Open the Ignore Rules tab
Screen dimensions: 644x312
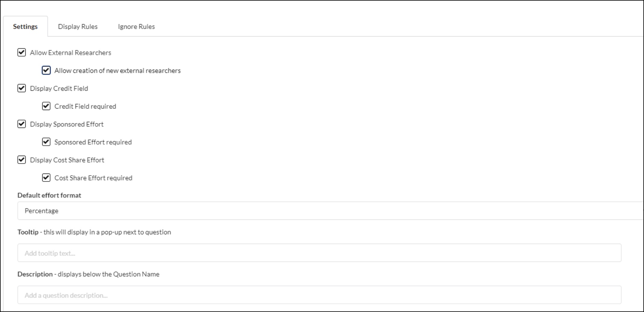(x=136, y=27)
